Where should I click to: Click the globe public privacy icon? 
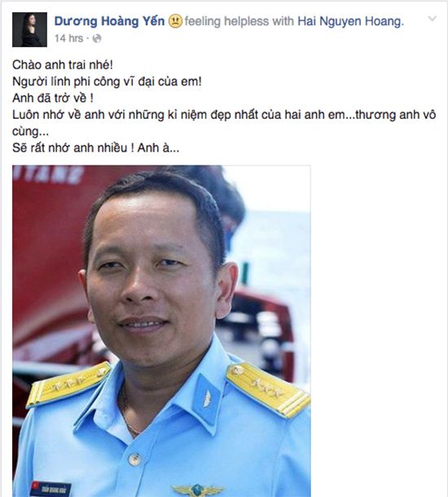point(97,38)
